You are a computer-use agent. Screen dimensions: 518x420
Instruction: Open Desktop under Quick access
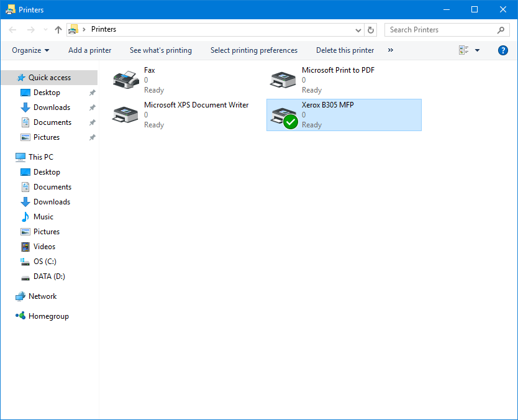click(x=47, y=93)
